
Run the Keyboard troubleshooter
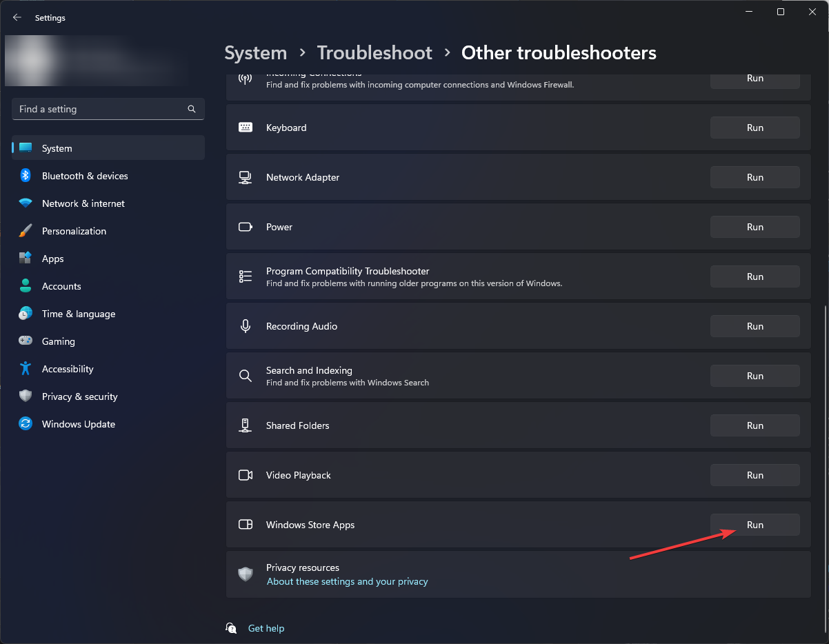pos(755,128)
